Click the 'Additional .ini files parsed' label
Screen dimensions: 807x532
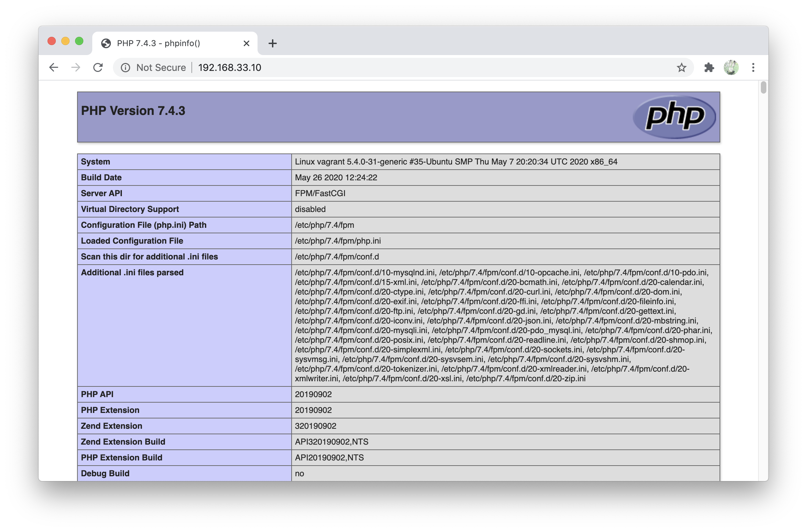pos(132,273)
